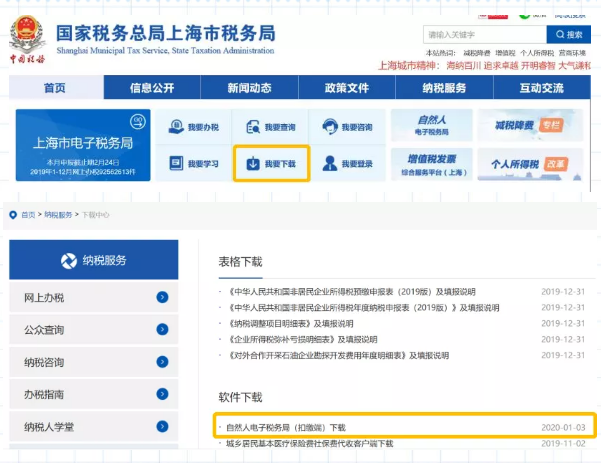Open 个人所得税改革 banner

click(x=530, y=164)
